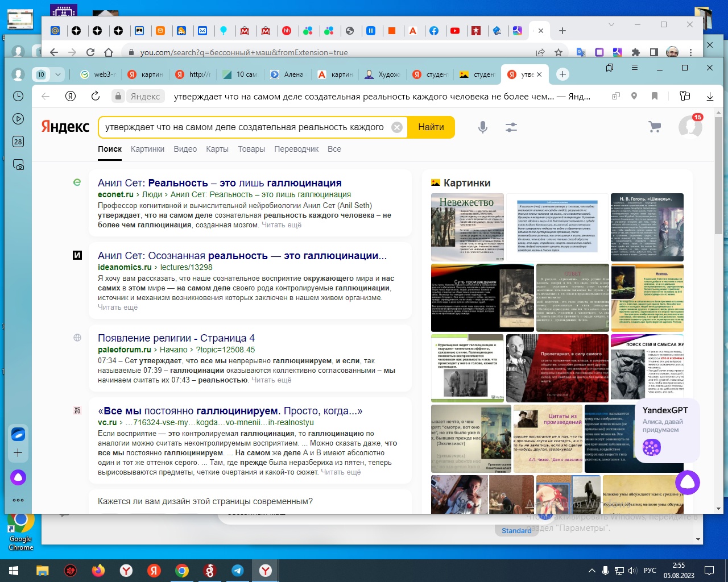Viewport: 728px width, 582px height.
Task: Click the site protection lock icon
Action: [x=118, y=96]
